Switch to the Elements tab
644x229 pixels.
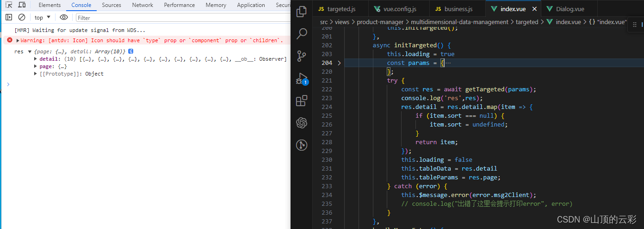[50, 5]
